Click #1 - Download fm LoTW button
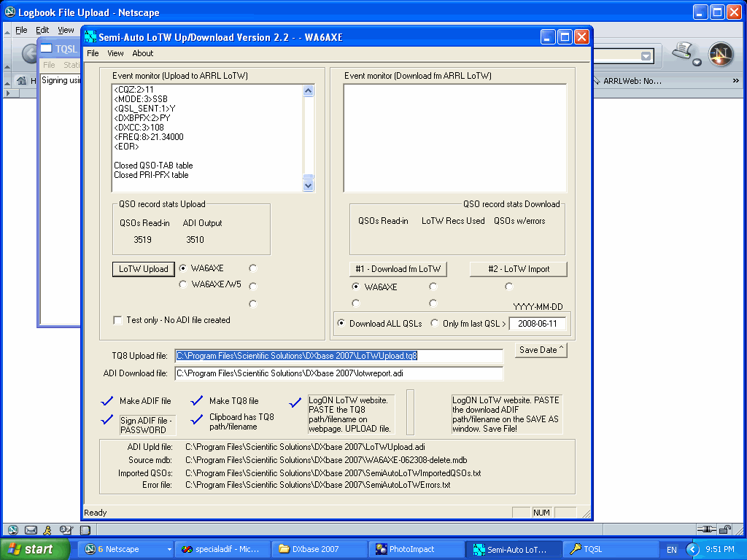 click(398, 269)
